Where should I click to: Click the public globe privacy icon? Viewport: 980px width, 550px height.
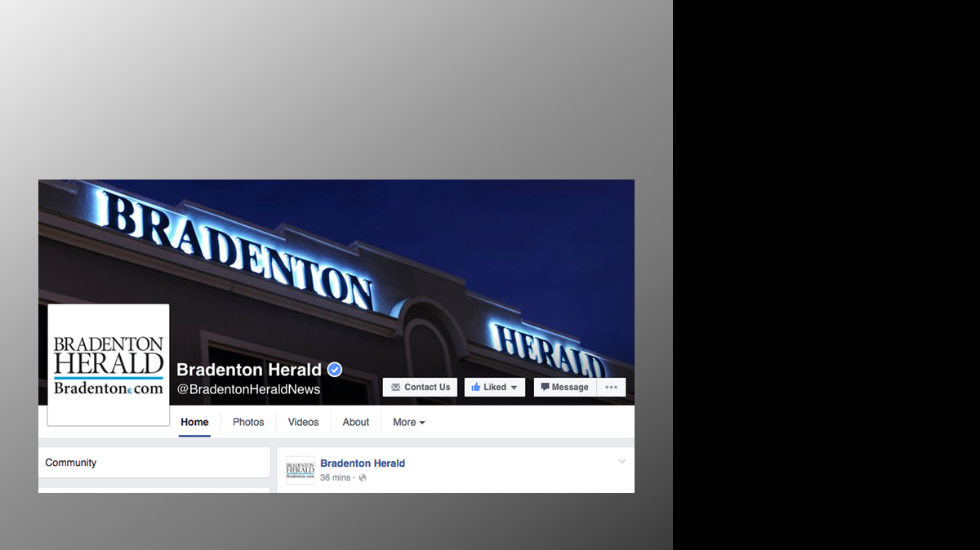(x=363, y=477)
